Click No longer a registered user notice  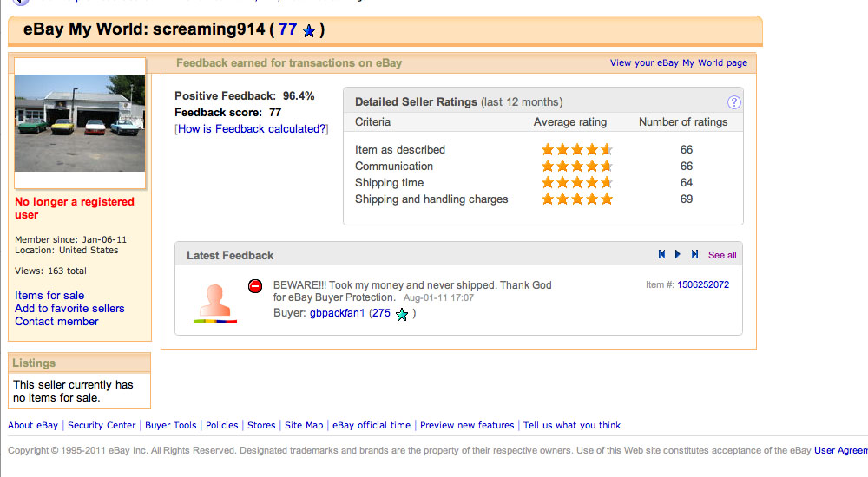(x=75, y=209)
